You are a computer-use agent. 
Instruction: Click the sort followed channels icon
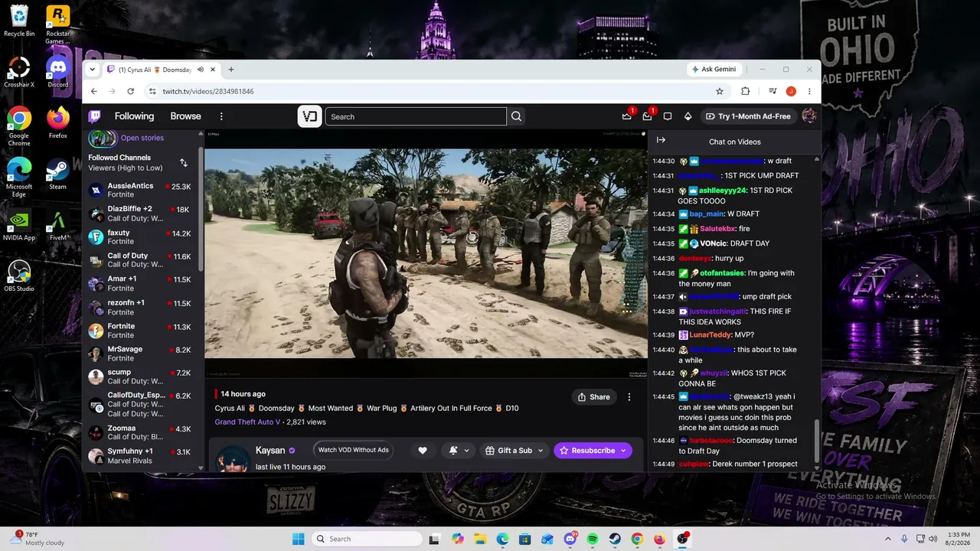(x=184, y=162)
